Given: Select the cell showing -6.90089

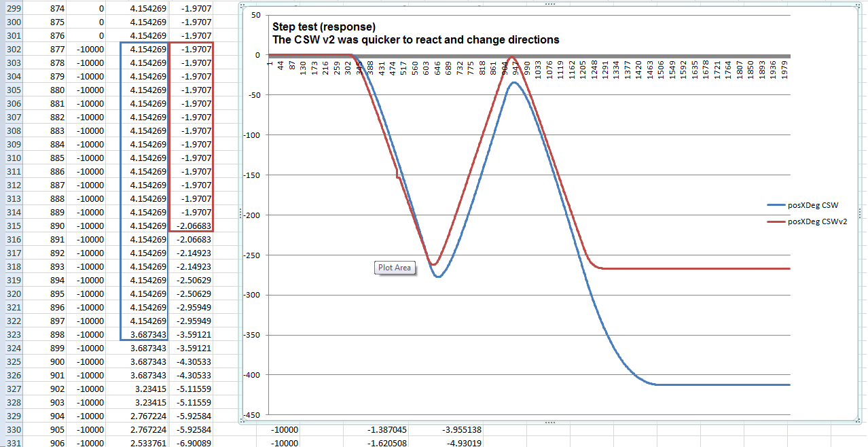Looking at the screenshot, I should coord(192,443).
